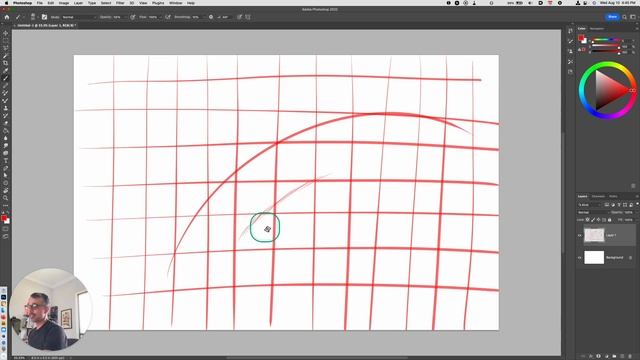Toggle pressure for opacity icon
The image size is (640, 360).
click(133, 17)
